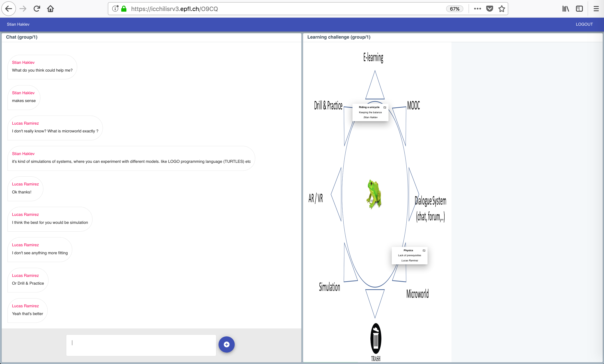Open the library menu in the toolbar

coord(566,9)
